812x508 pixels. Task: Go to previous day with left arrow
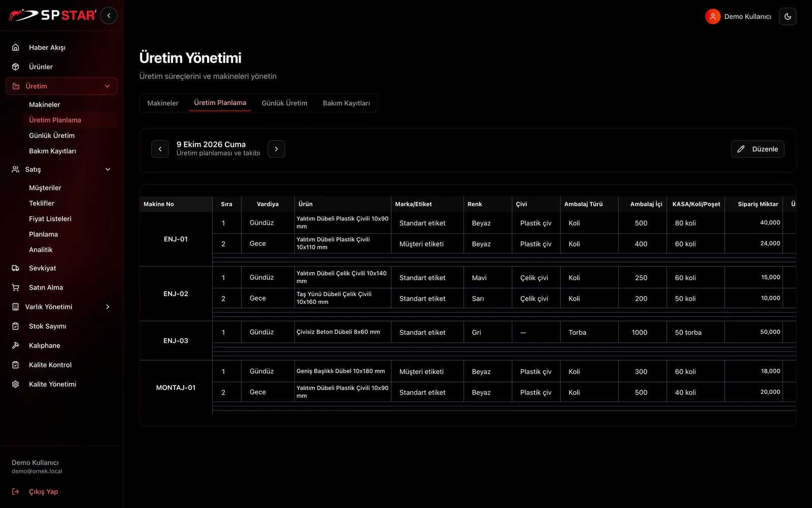click(160, 149)
